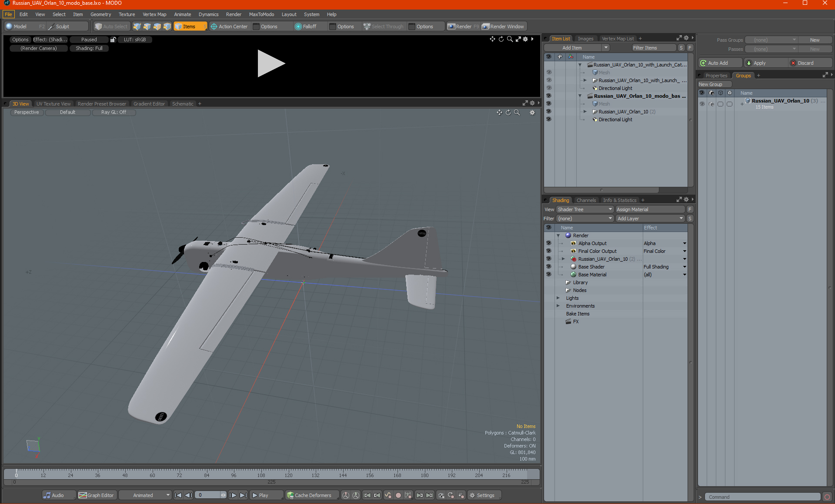The height and width of the screenshot is (504, 835).
Task: Open the MaxToModo menu
Action: point(261,14)
